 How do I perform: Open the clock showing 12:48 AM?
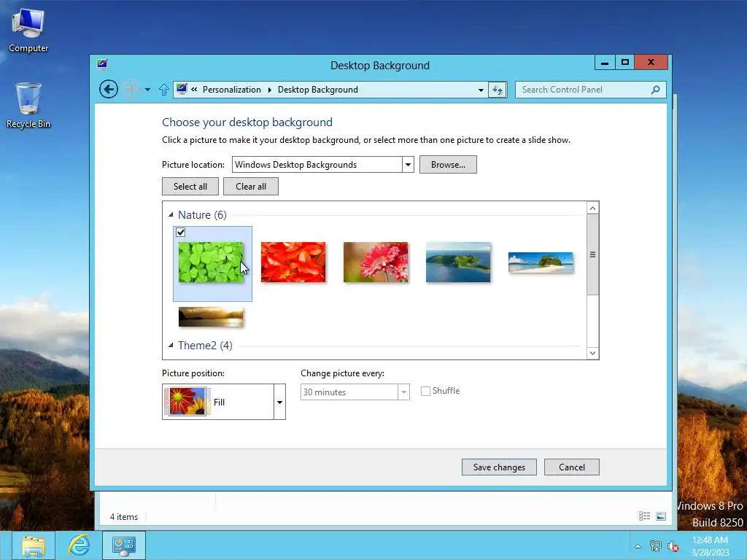coord(710,546)
